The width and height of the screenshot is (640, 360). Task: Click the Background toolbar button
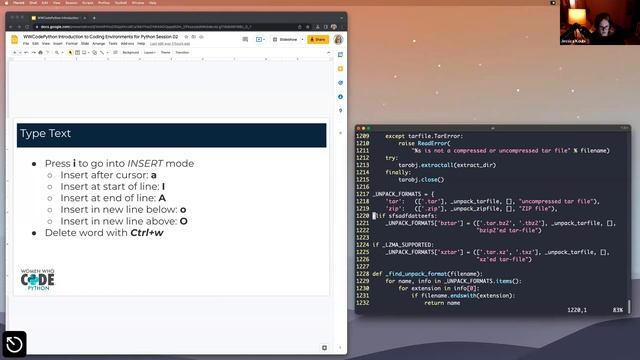(x=131, y=53)
